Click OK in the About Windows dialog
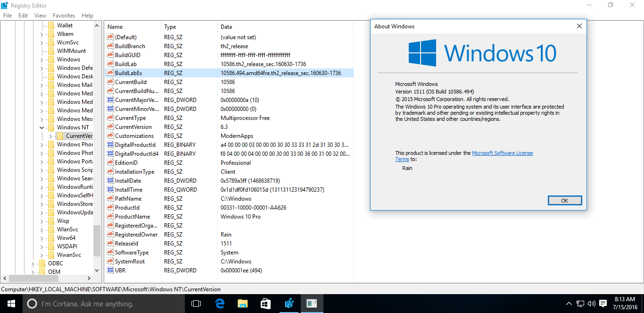 click(x=564, y=200)
